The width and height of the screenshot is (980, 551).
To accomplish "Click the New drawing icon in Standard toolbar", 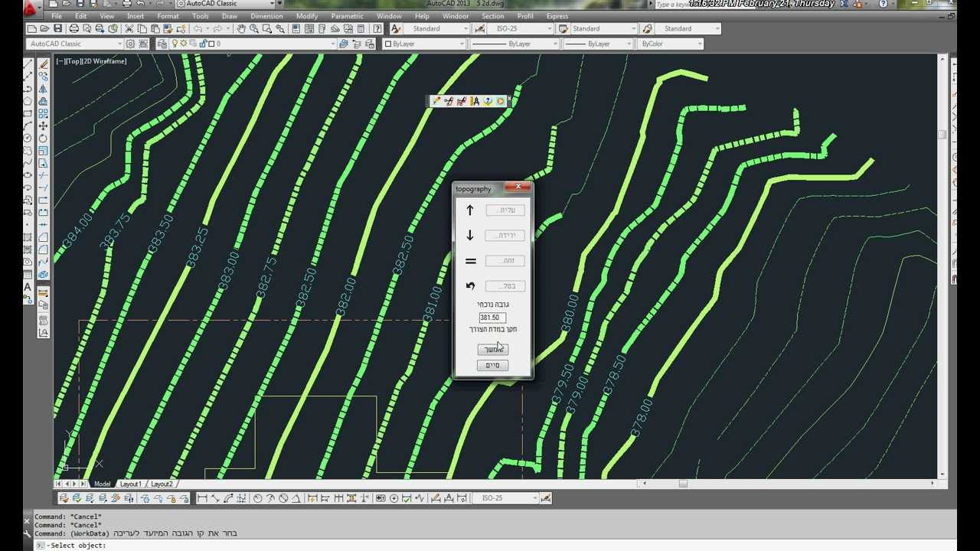I will coord(32,28).
